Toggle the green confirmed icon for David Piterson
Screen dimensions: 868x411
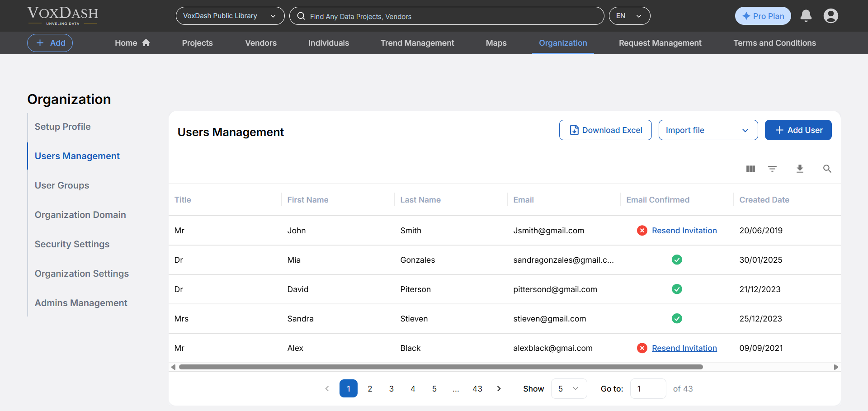point(677,289)
